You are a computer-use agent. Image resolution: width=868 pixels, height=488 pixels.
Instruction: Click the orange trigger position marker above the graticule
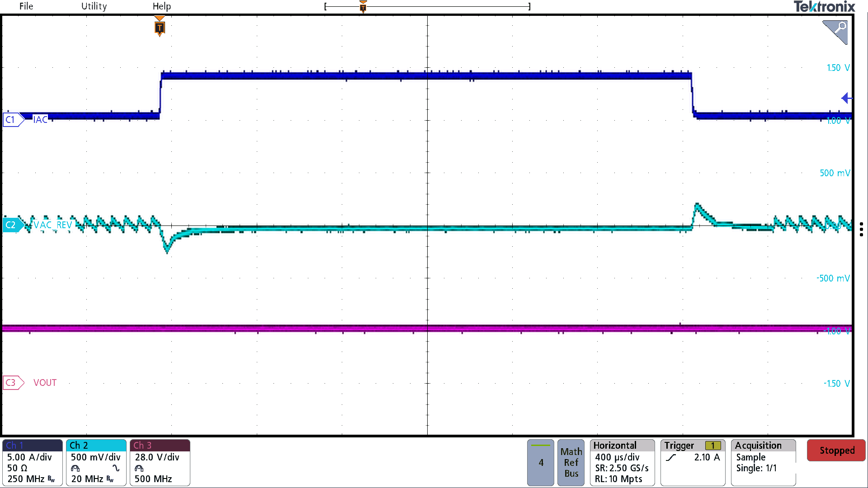click(x=160, y=28)
